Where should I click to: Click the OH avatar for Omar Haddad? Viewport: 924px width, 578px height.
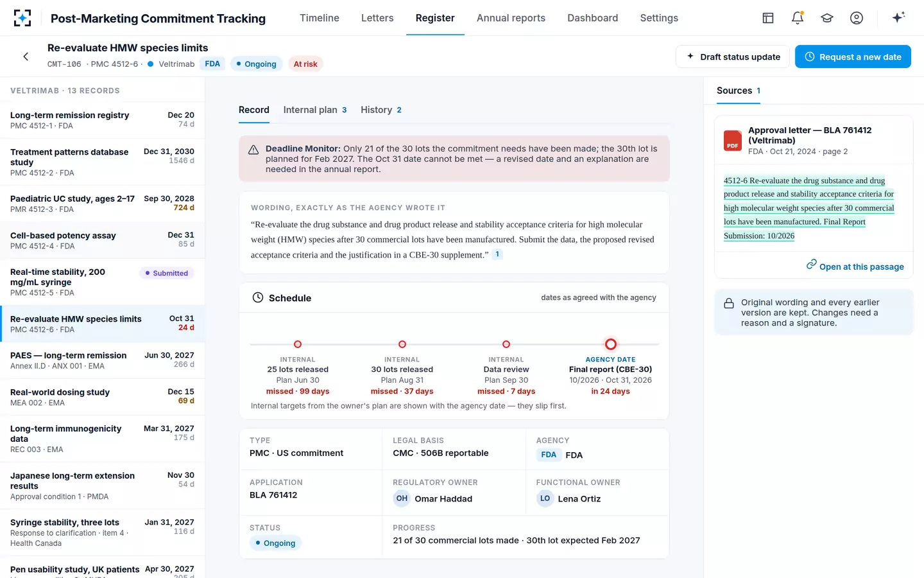pyautogui.click(x=402, y=498)
